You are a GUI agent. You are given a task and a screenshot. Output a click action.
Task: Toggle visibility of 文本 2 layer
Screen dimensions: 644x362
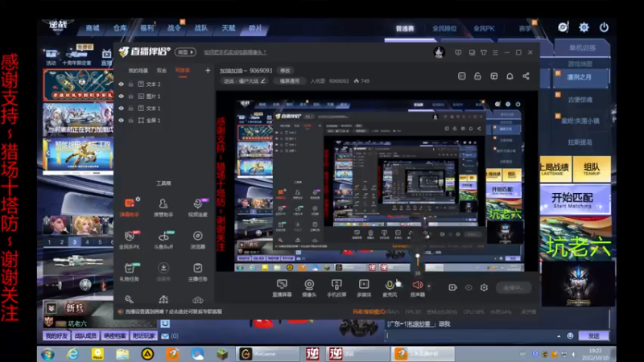[122, 84]
